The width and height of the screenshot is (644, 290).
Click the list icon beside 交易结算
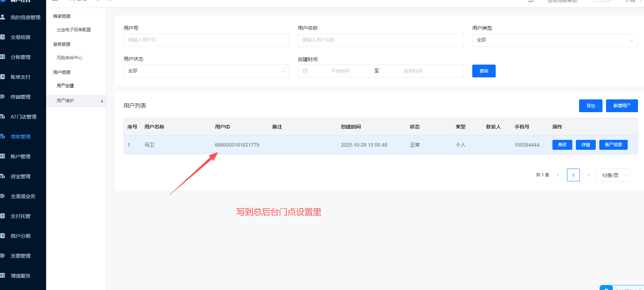click(2, 37)
